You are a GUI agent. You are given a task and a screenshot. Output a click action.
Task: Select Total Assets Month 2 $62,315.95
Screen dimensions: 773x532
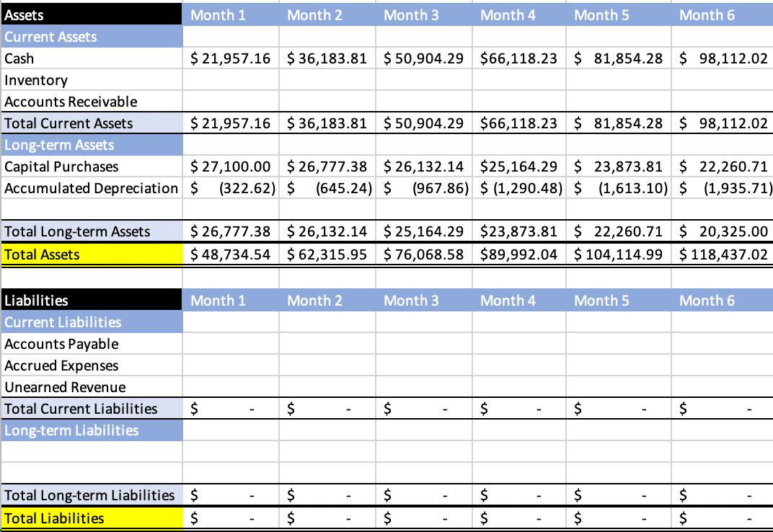click(327, 254)
